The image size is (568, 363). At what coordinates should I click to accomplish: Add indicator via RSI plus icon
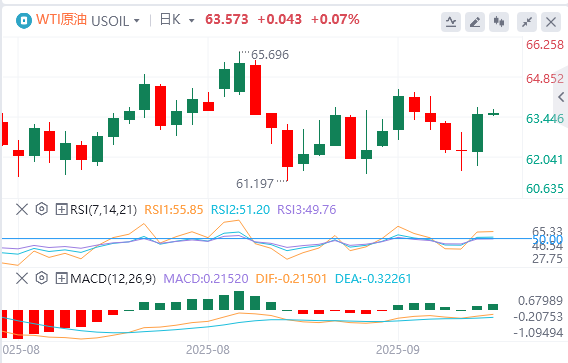click(x=61, y=209)
